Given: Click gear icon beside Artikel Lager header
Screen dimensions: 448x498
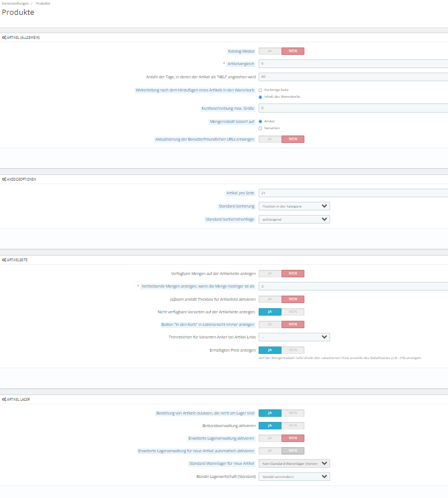Looking at the screenshot, I should (x=4, y=400).
